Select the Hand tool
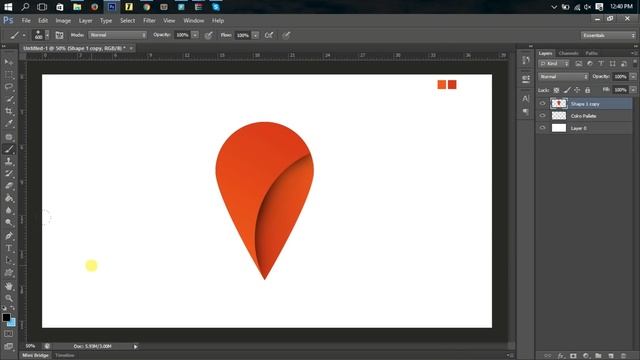 [x=9, y=286]
